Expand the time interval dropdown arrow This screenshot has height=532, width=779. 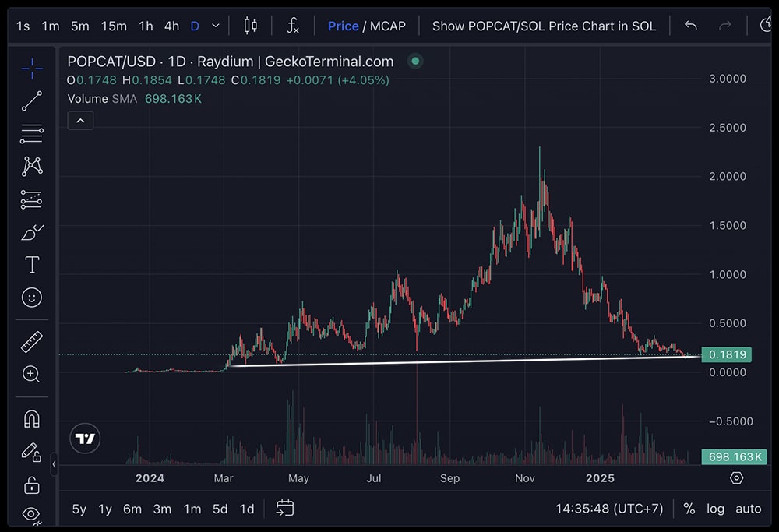tap(216, 26)
